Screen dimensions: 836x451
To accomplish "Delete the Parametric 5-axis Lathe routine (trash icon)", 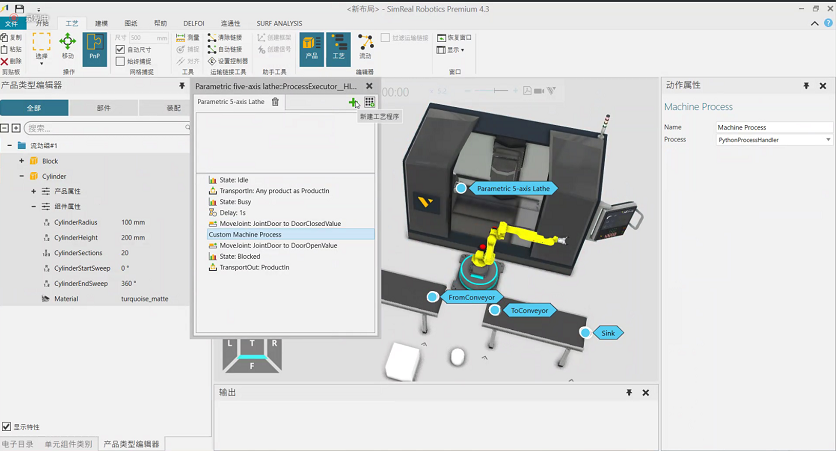I will click(275, 102).
